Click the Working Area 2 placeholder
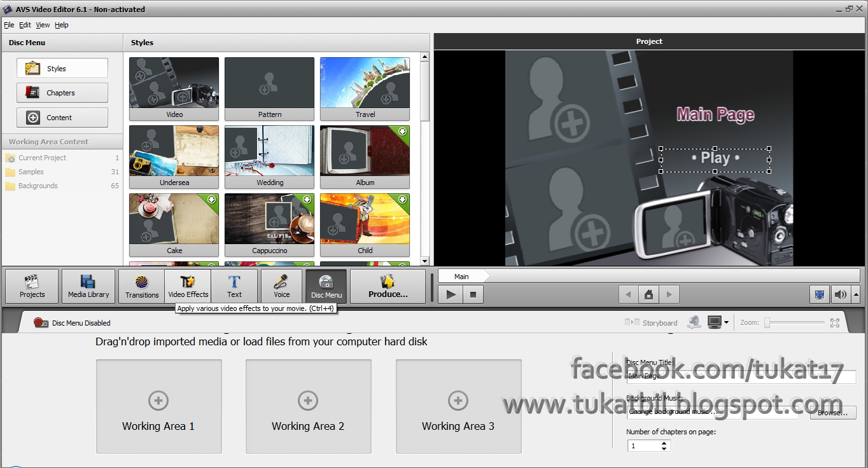The image size is (868, 468). click(308, 407)
